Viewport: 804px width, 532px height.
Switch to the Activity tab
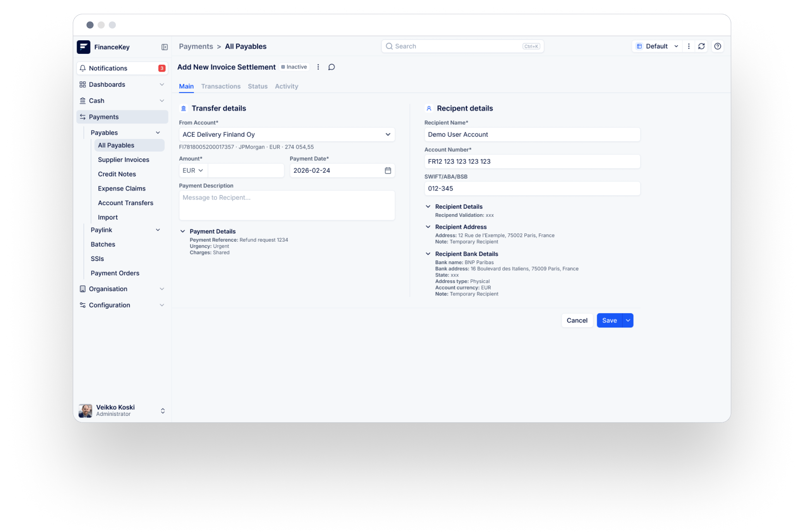(286, 86)
